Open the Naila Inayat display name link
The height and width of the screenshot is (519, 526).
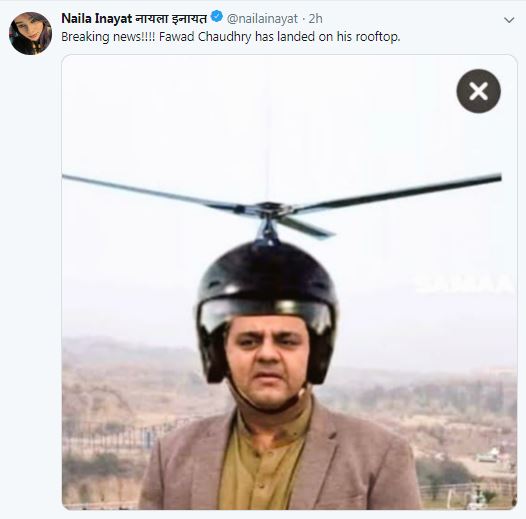coord(97,18)
